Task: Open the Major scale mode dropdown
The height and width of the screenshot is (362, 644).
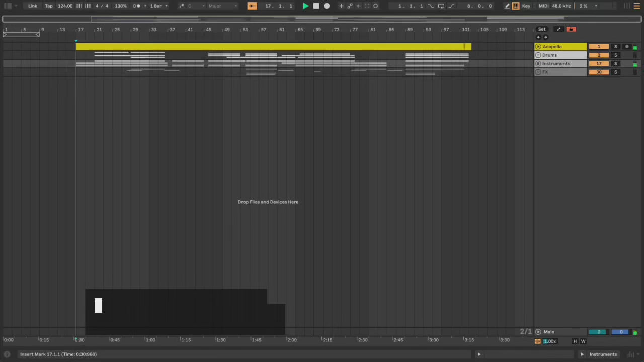Action: 222,6
